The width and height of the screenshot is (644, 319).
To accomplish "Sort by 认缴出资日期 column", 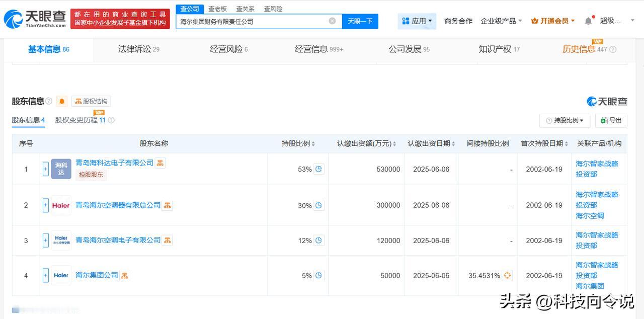I will (431, 143).
